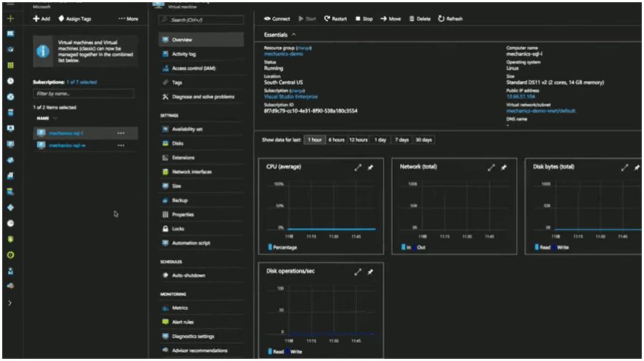
Task: Click Restart in the VM toolbar
Action: tap(336, 18)
